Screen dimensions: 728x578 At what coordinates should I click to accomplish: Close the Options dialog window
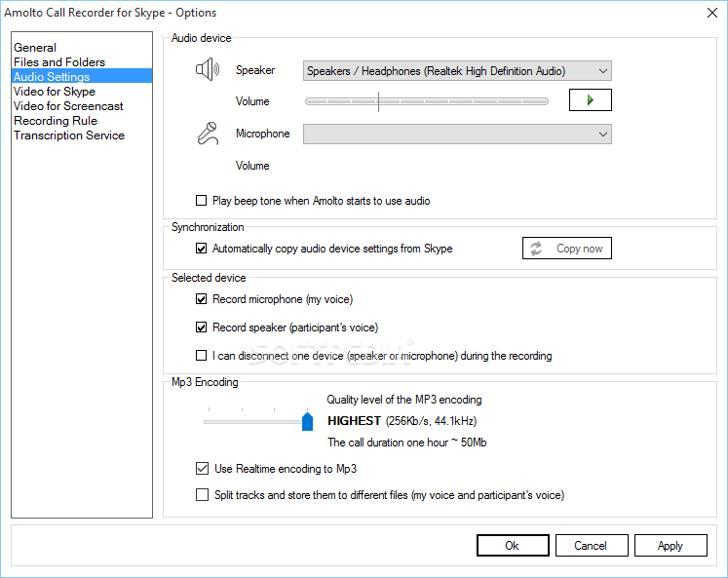click(712, 13)
